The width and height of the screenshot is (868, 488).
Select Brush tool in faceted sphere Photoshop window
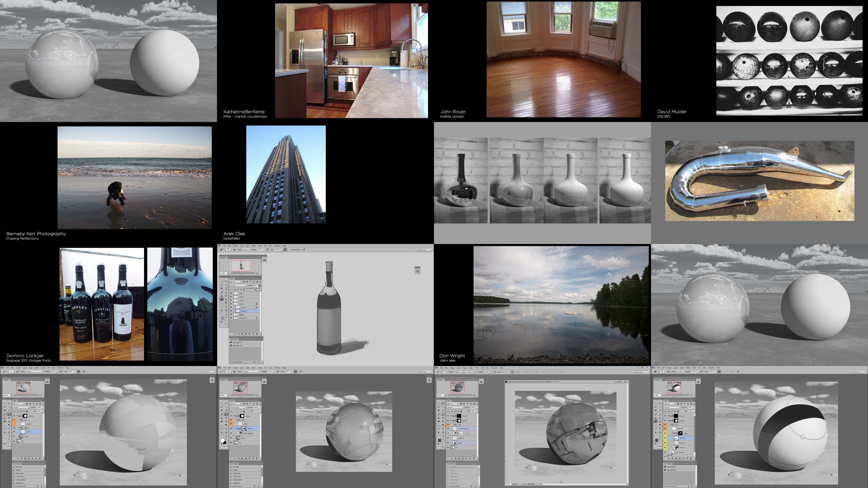click(9, 415)
